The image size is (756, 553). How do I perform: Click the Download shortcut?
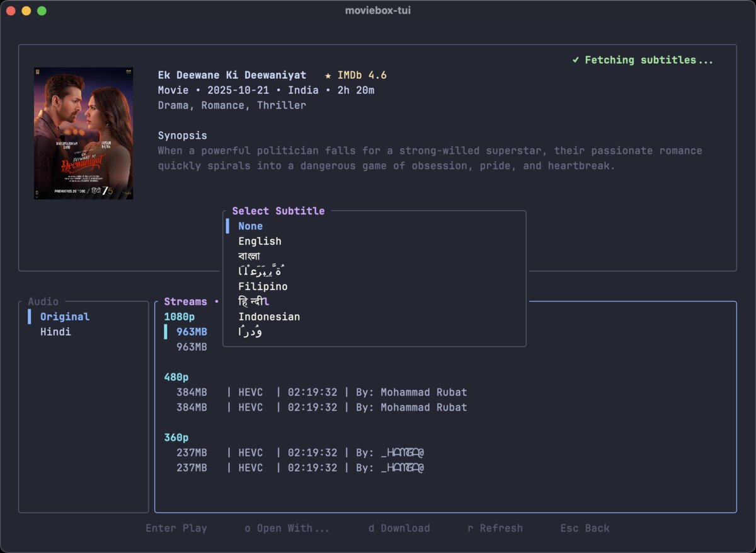399,528
